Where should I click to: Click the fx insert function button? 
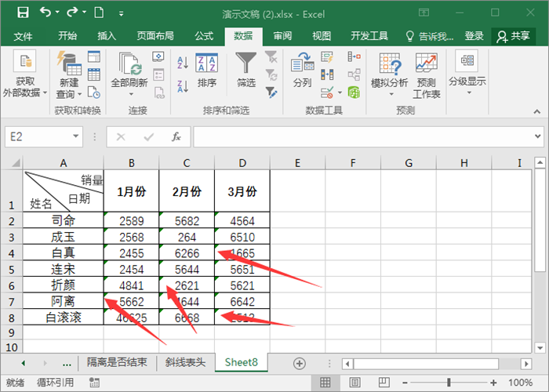176,137
